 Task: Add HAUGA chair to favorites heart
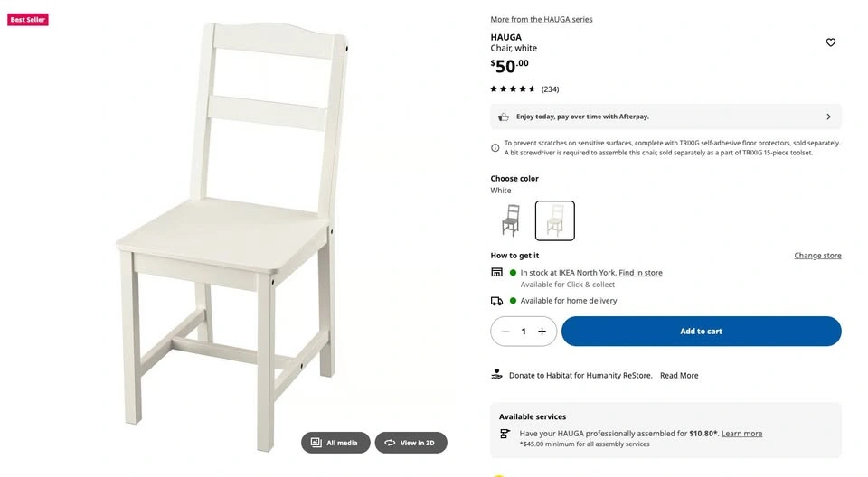(830, 42)
